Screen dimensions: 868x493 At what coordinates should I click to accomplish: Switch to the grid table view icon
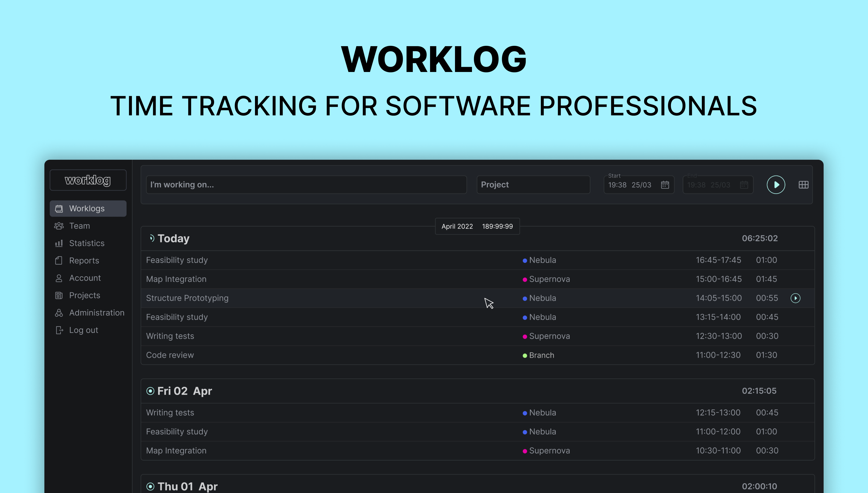coord(803,185)
